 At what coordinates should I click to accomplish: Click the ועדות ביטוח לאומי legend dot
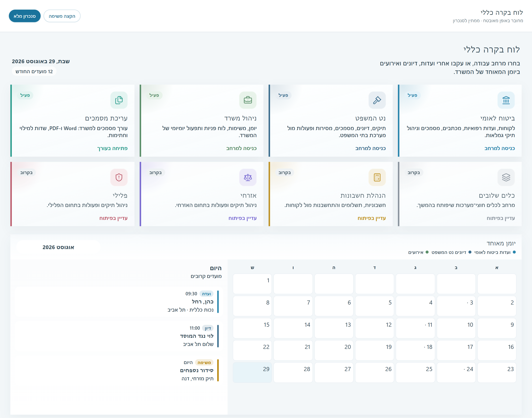514,252
